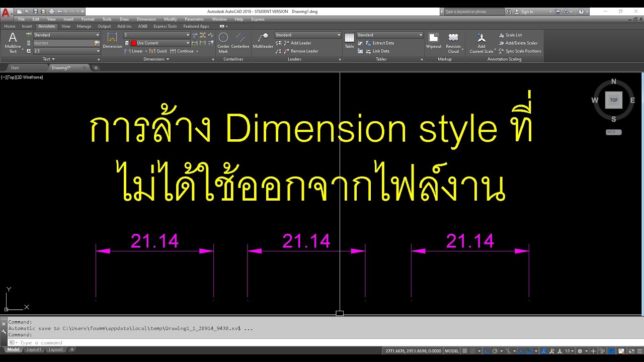Click the Scale List button

tap(510, 35)
